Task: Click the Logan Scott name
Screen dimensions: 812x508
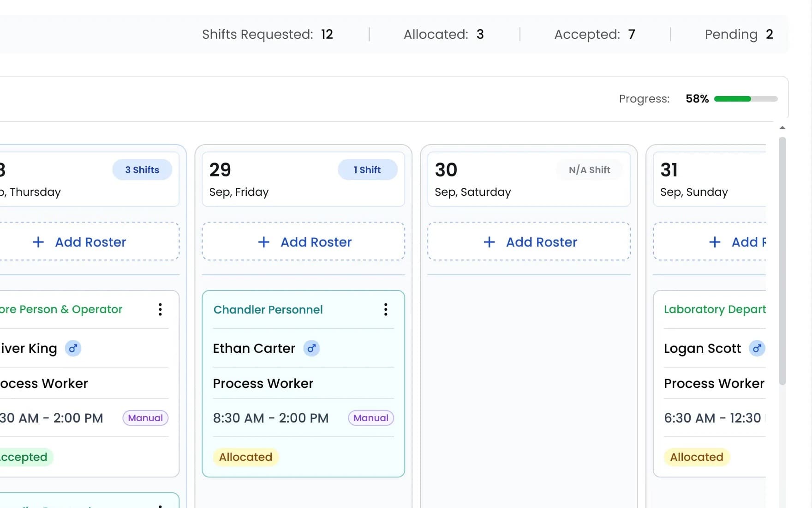Action: (x=702, y=348)
